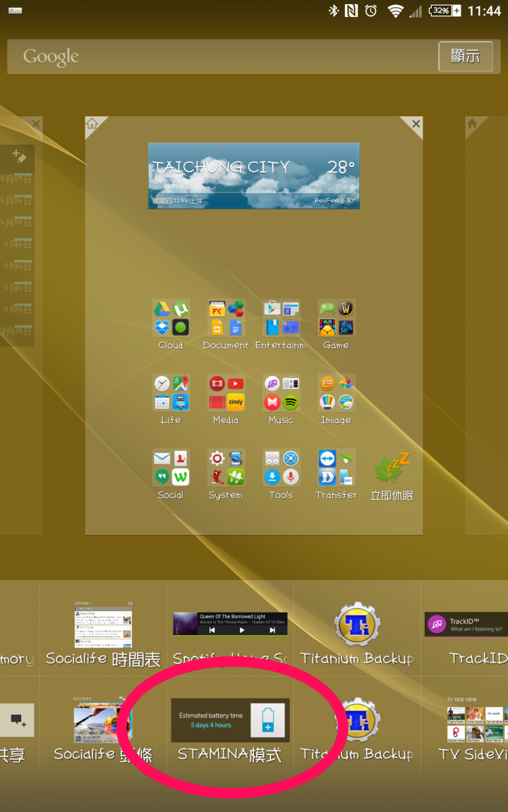Image resolution: width=508 pixels, height=812 pixels.
Task: Tap the 共享 chat-plus widget icon
Action: (17, 720)
